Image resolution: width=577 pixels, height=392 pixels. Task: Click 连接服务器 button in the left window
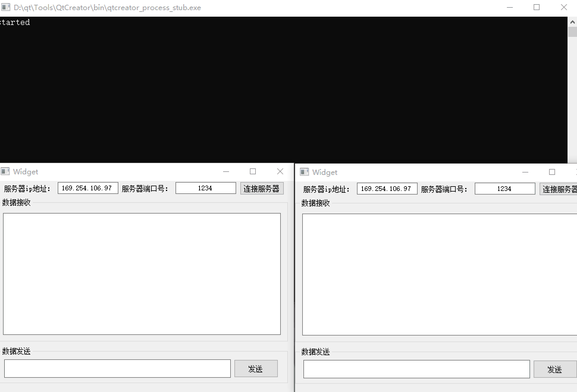262,188
